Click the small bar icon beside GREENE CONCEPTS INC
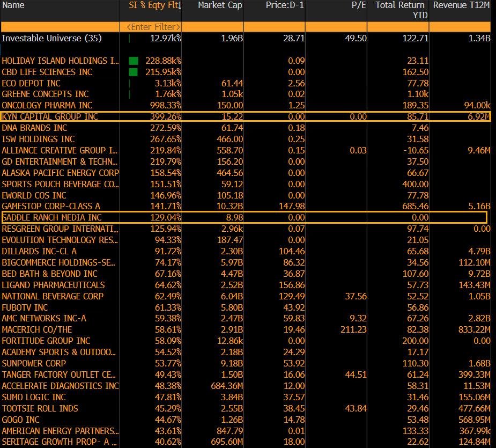This screenshot has width=496, height=448. 129,94
